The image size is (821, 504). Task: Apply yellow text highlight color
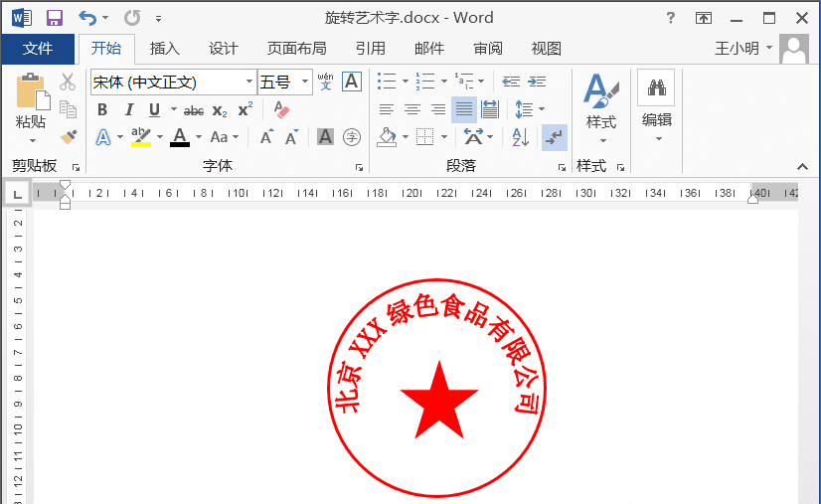click(141, 137)
